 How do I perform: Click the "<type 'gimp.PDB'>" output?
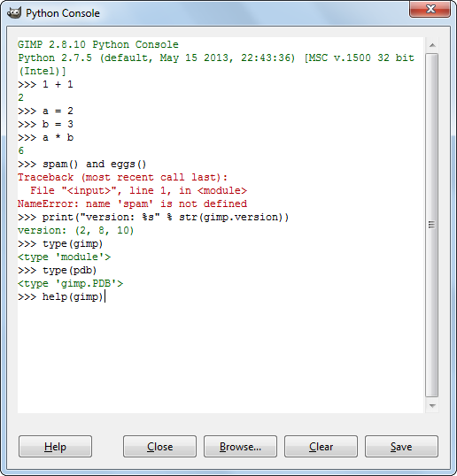pos(70,283)
